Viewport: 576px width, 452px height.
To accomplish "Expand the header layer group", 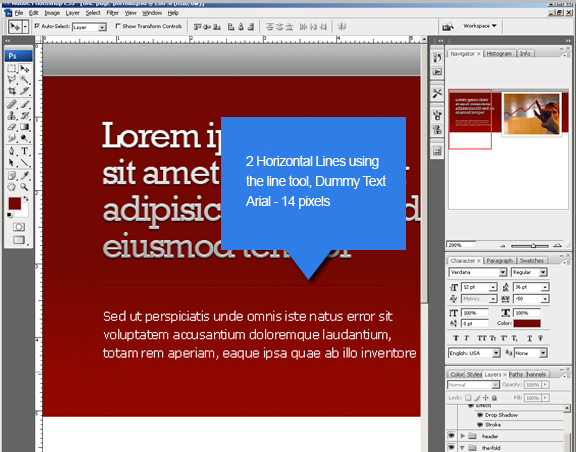I will [463, 436].
